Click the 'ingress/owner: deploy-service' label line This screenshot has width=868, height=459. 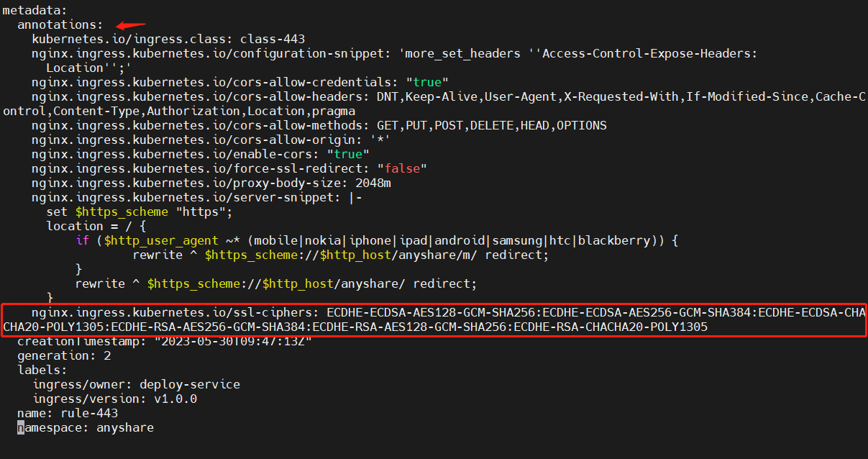(136, 384)
